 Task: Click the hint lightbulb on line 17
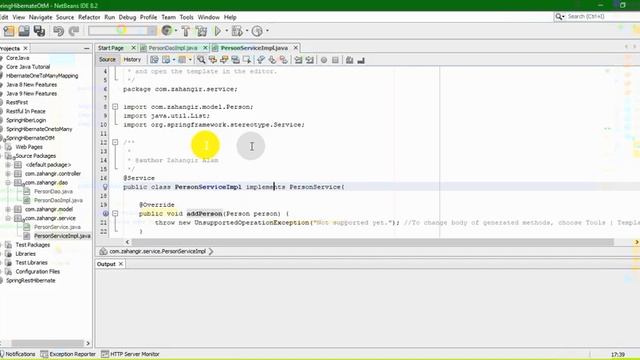tap(105, 187)
